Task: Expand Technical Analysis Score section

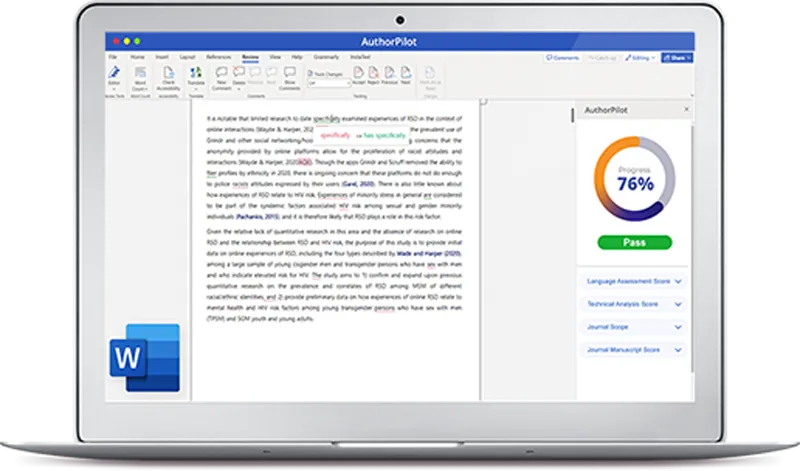Action: point(634,304)
